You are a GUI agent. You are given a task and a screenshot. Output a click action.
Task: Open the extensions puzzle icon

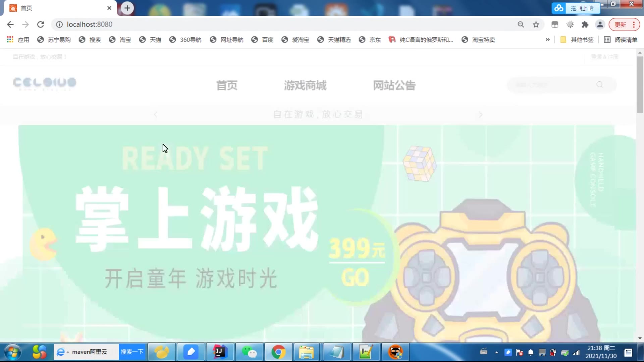click(585, 24)
